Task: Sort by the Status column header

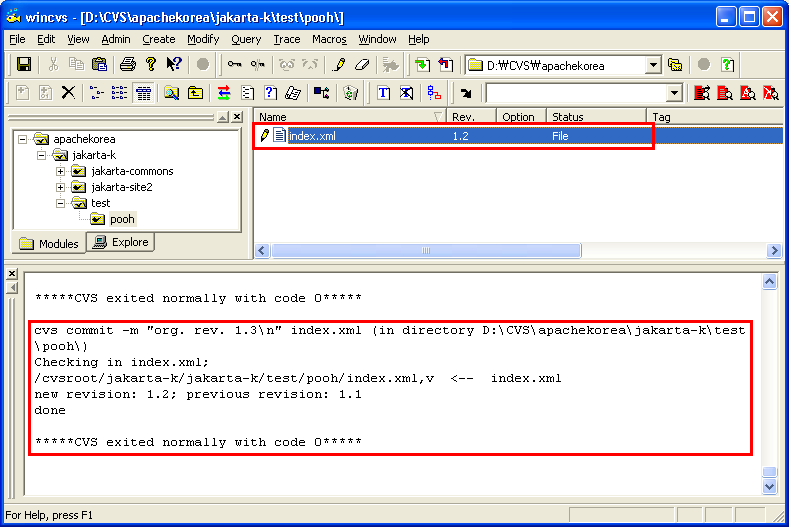Action: (x=595, y=117)
